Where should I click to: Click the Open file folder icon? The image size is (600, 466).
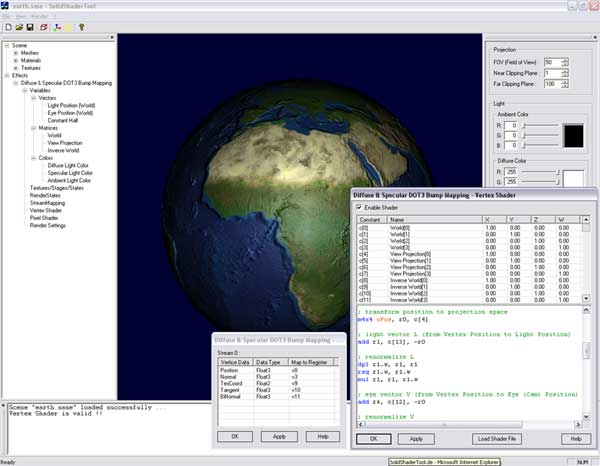click(19, 27)
